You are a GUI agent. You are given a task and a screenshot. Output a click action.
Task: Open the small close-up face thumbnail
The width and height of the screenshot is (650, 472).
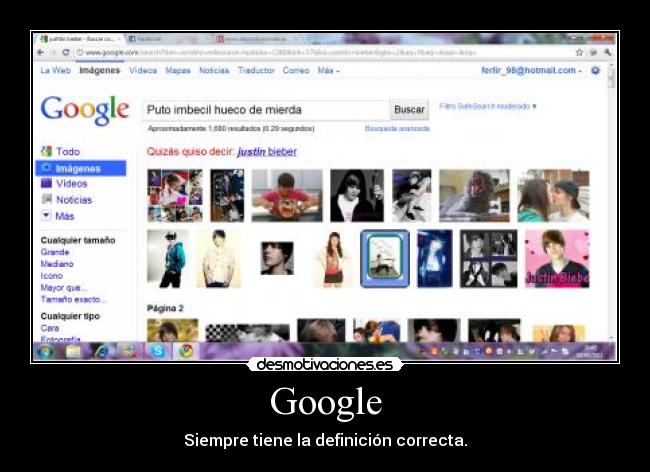point(277,259)
